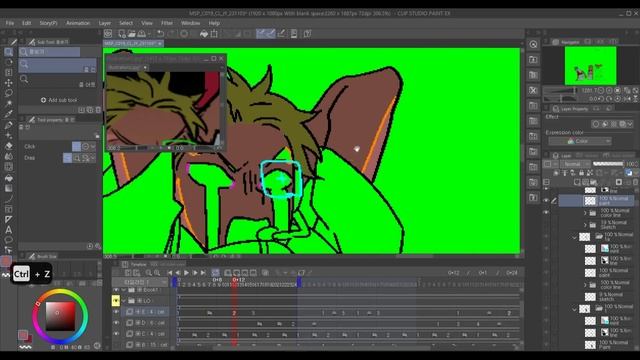Image resolution: width=640 pixels, height=360 pixels.
Task: Select the Pen tool in toolbox
Action: click(x=9, y=125)
